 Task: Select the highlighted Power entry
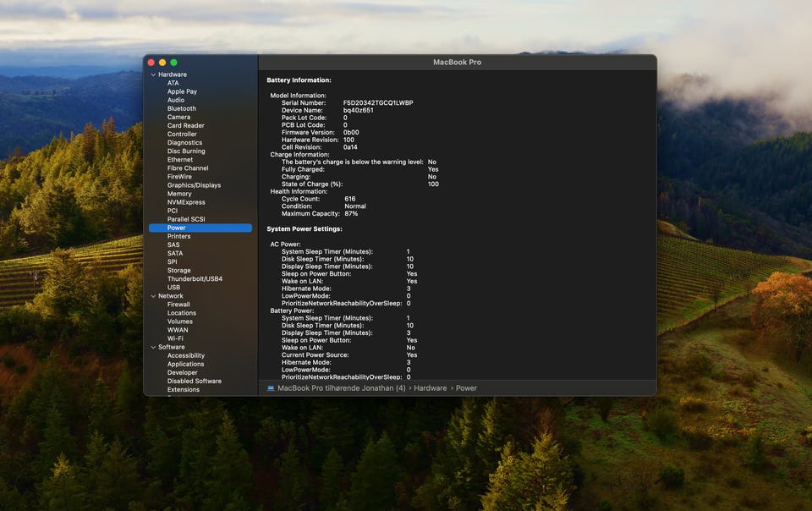[x=200, y=228]
